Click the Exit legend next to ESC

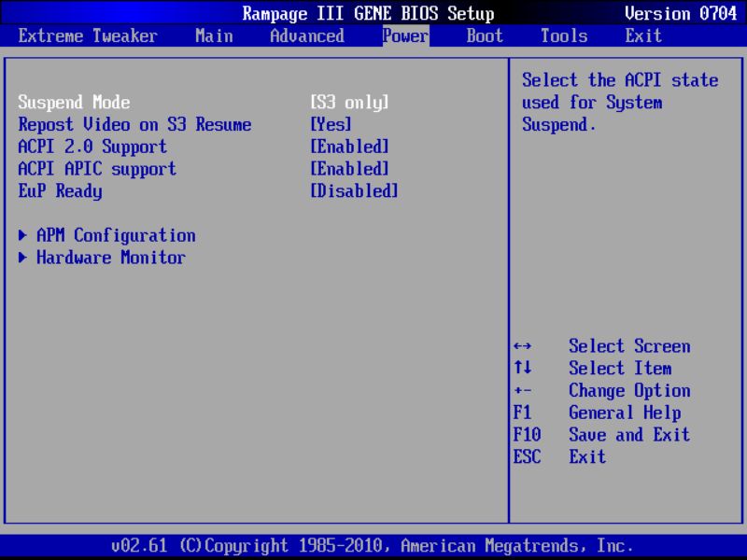(587, 456)
